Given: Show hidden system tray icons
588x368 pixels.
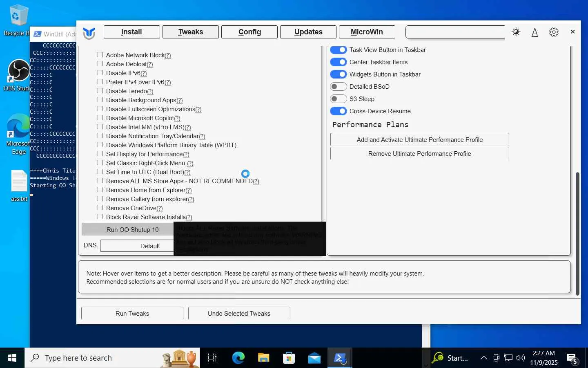Looking at the screenshot, I should pos(484,358).
